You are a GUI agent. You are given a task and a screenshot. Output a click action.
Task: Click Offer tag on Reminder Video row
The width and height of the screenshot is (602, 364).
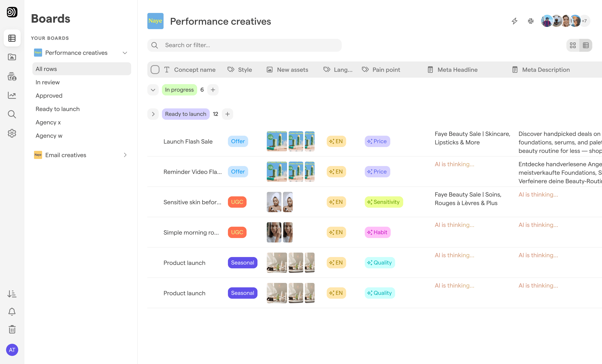(x=238, y=172)
